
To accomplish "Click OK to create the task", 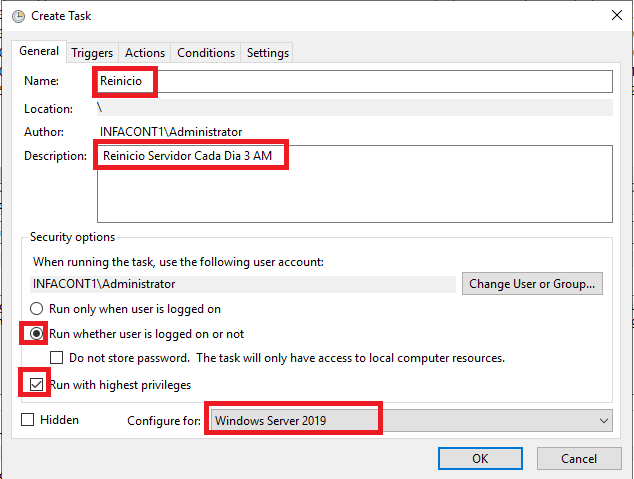I will coord(480,458).
